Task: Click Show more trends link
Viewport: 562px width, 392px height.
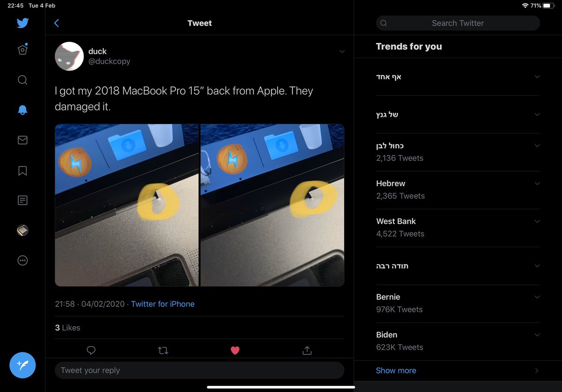Action: 396,370
